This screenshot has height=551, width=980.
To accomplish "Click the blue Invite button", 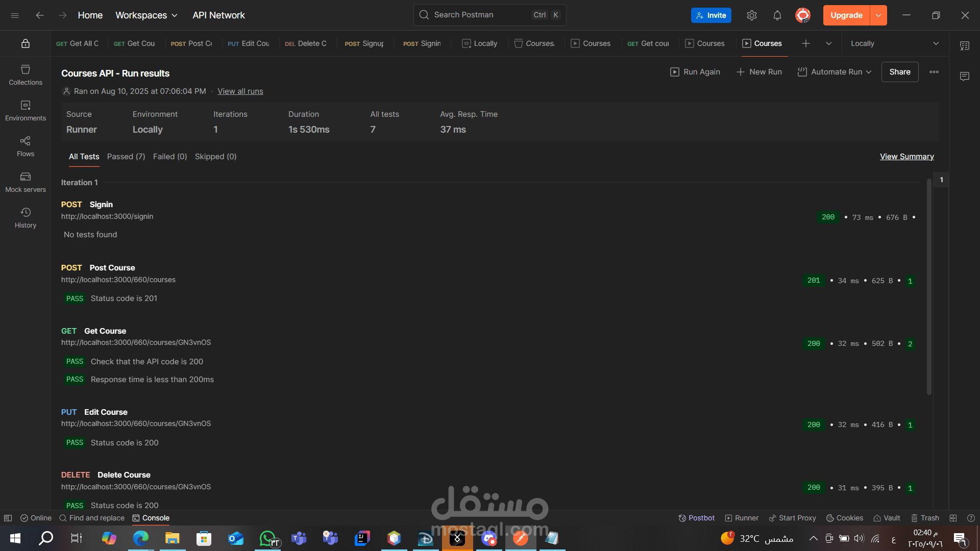I will [x=711, y=15].
